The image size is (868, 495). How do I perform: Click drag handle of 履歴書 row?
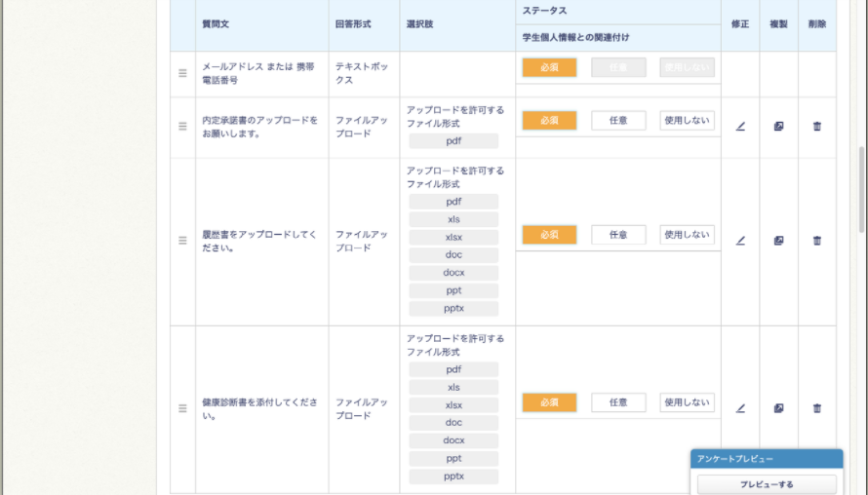182,241
